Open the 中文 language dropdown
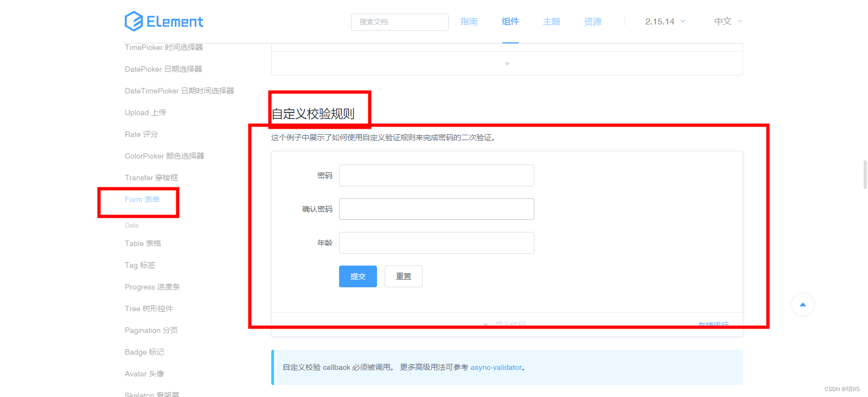 pos(728,21)
